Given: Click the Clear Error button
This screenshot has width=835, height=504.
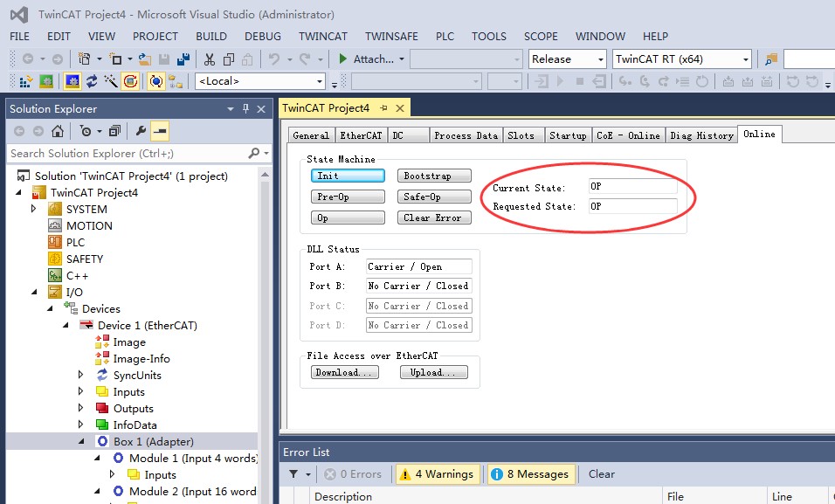Looking at the screenshot, I should tap(434, 217).
